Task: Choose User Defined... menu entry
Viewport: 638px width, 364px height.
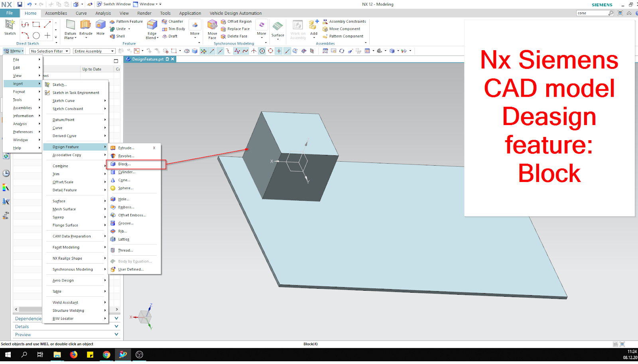Action: (135, 269)
